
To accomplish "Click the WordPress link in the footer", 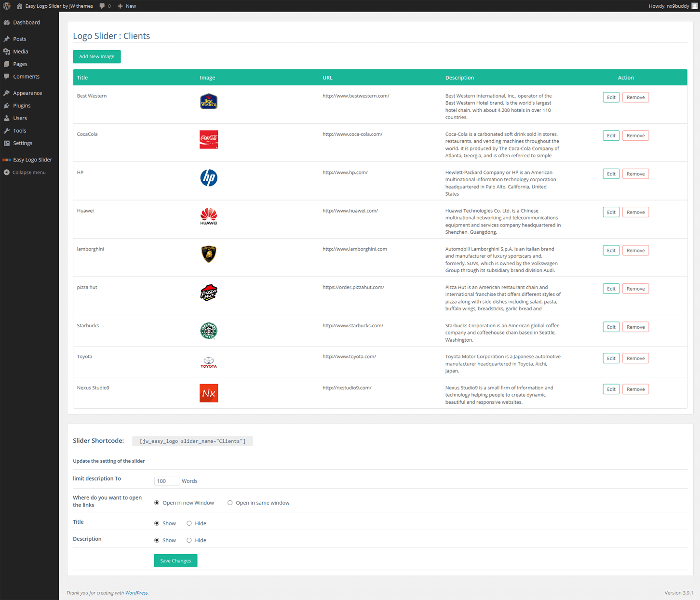I will [136, 593].
